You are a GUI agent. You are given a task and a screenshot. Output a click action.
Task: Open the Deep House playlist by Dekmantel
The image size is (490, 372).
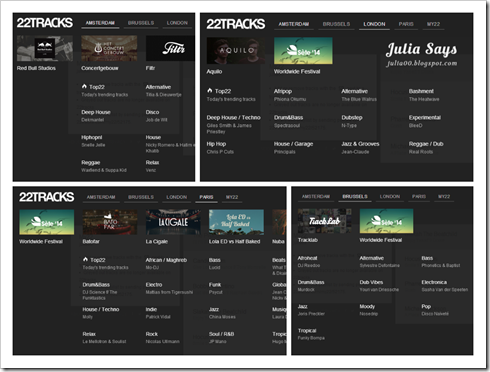(x=96, y=116)
